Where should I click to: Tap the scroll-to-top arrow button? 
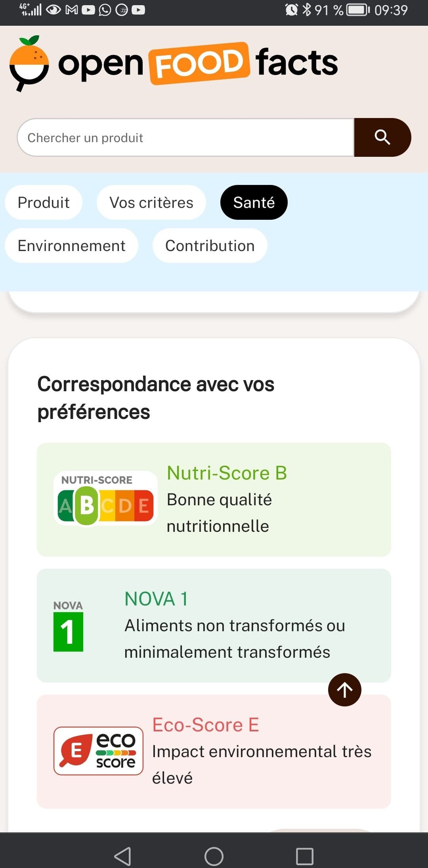345,690
